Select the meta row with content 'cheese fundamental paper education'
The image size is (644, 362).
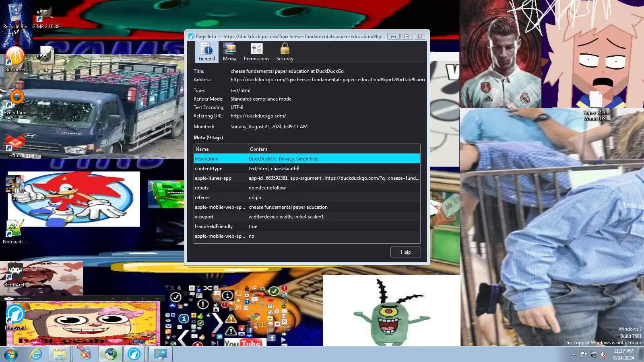click(307, 207)
